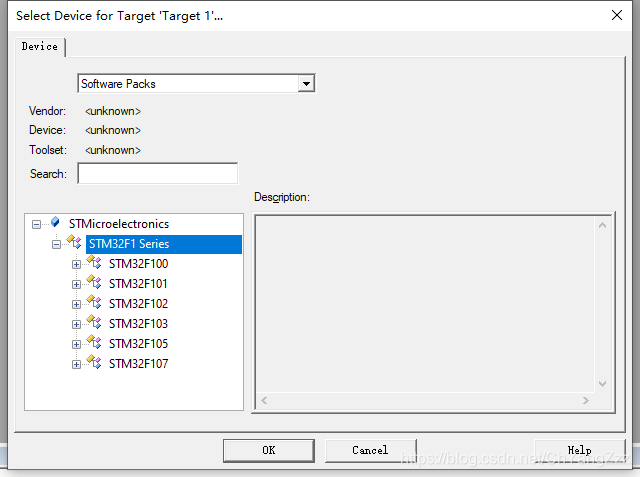Screen dimensions: 640x477
Task: Click Description box scroll down arrow
Action: tap(602, 384)
